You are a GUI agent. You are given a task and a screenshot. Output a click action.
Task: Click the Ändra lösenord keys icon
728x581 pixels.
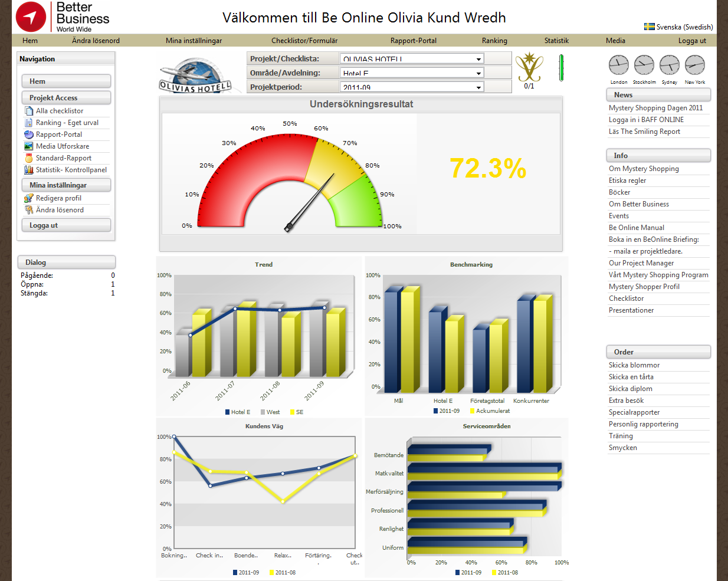coord(29,210)
